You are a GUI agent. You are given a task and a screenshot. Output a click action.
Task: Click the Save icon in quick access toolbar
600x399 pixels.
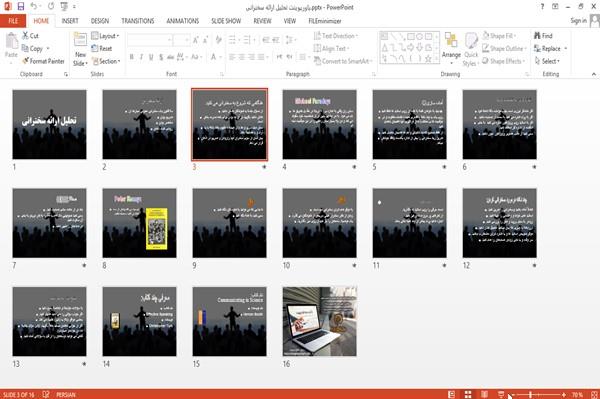click(21, 6)
